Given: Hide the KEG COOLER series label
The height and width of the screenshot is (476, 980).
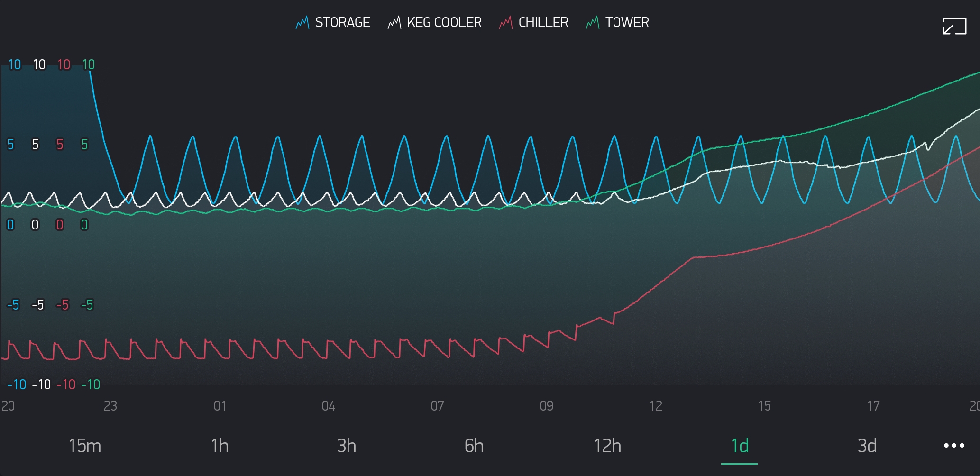Looking at the screenshot, I should pyautogui.click(x=444, y=23).
